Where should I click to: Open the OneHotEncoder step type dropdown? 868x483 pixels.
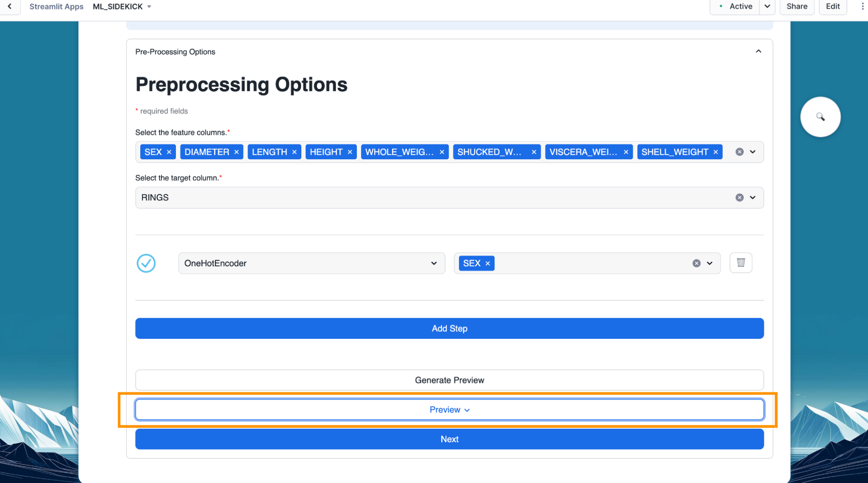point(311,263)
